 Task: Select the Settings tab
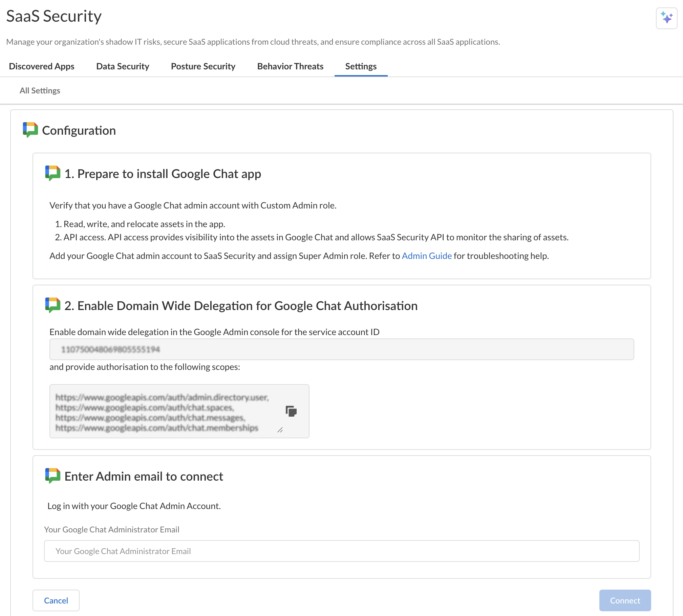[361, 66]
